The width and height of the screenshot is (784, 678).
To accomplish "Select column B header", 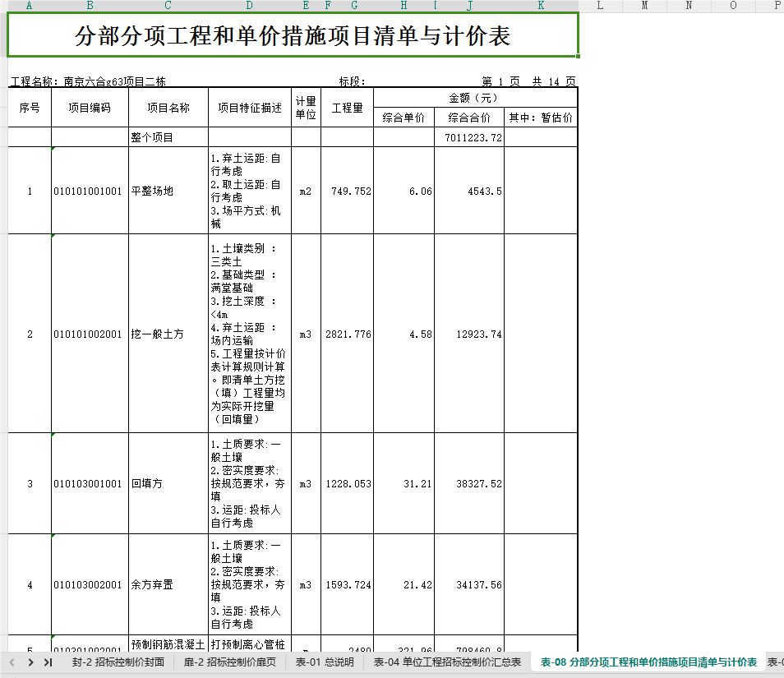I will (x=90, y=6).
